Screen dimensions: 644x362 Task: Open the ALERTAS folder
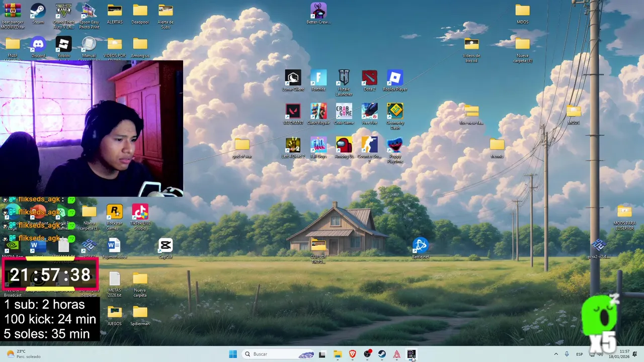(115, 14)
